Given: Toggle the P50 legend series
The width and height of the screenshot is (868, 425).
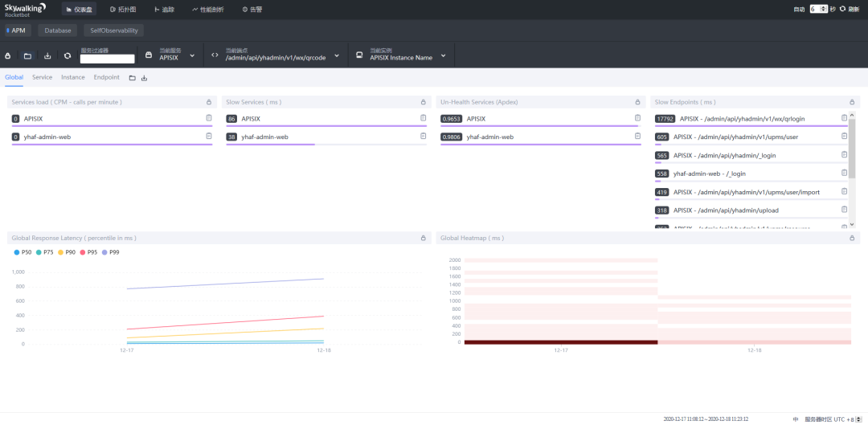Looking at the screenshot, I should point(23,252).
